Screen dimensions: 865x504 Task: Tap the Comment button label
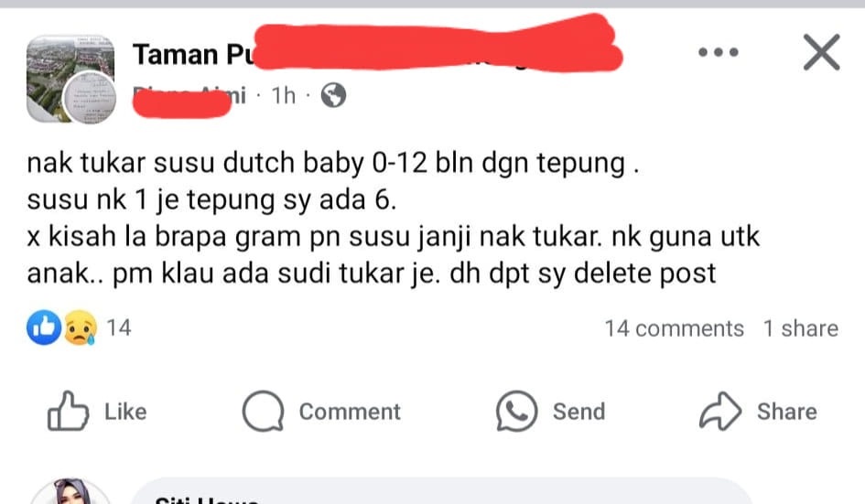[x=350, y=412]
